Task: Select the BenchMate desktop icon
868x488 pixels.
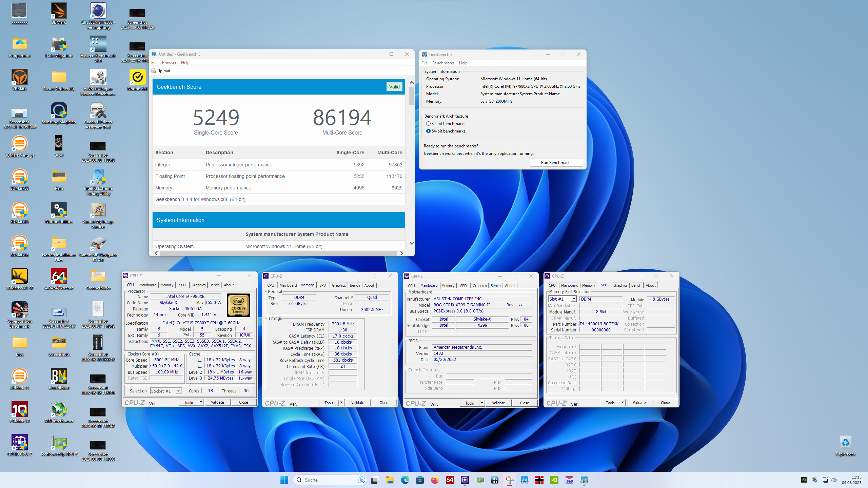Action: (59, 379)
